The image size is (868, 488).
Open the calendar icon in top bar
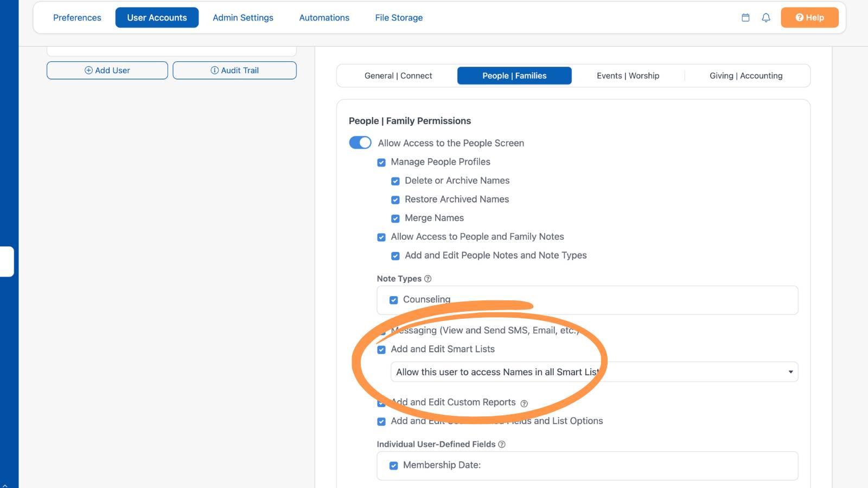pyautogui.click(x=745, y=17)
